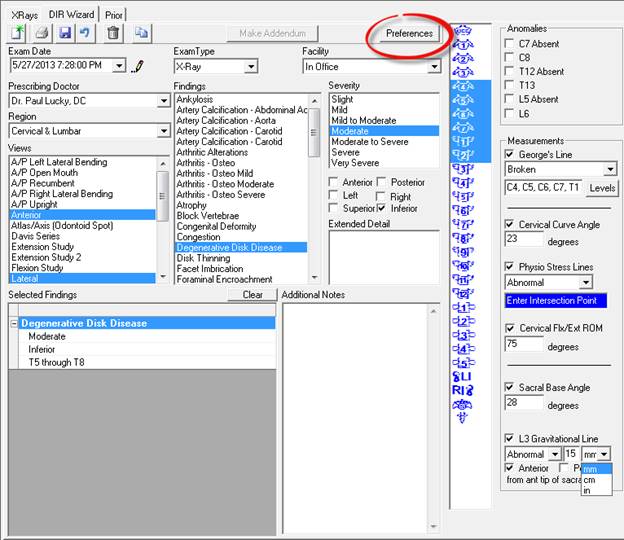Click the blue floppy disk save icon
This screenshot has height=540, width=624.
(66, 34)
